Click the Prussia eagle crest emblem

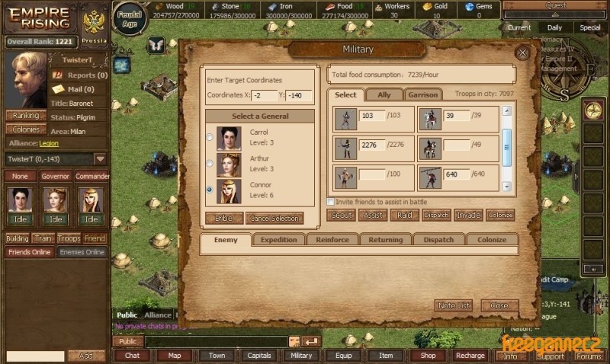[94, 22]
